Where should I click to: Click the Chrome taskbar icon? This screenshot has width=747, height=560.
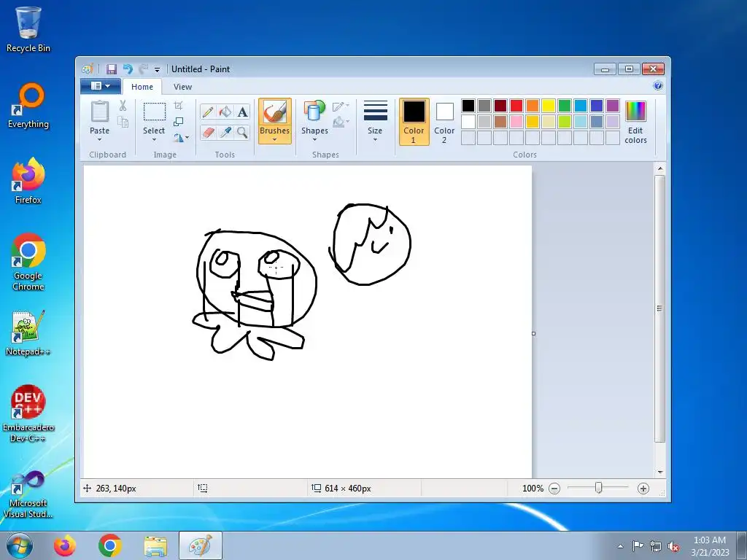pyautogui.click(x=110, y=545)
